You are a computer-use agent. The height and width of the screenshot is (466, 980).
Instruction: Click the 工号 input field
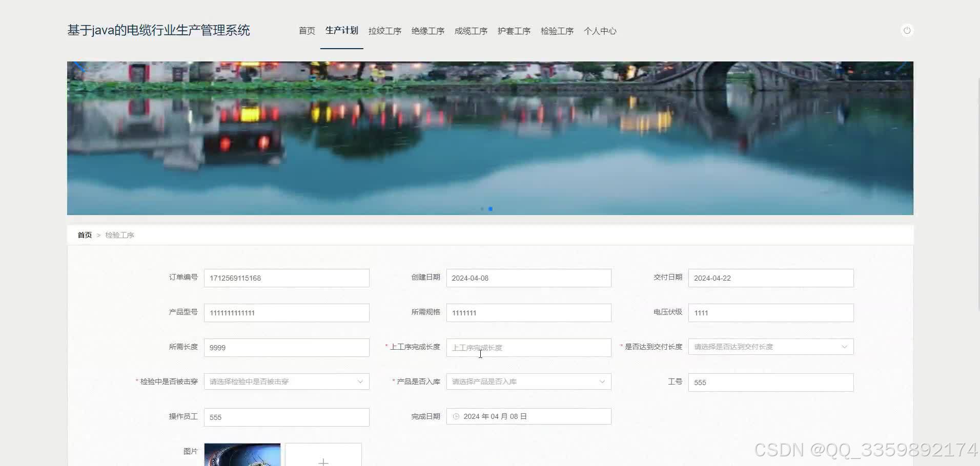click(x=771, y=383)
